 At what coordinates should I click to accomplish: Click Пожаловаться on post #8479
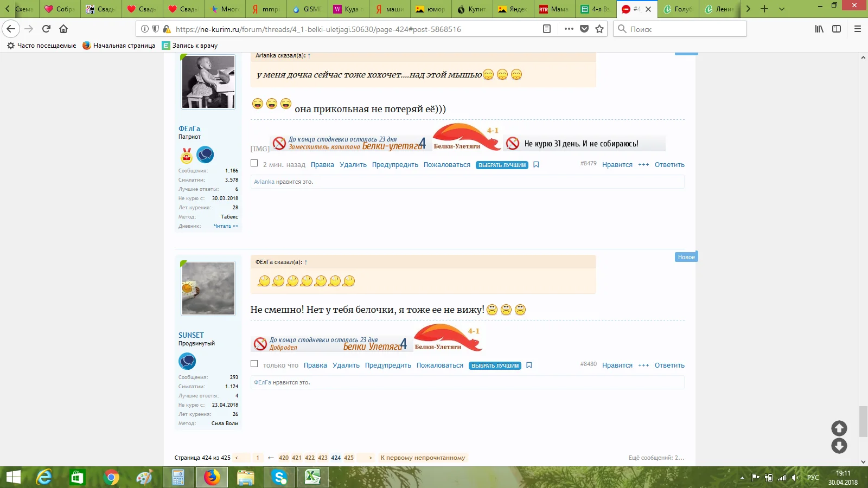(447, 165)
